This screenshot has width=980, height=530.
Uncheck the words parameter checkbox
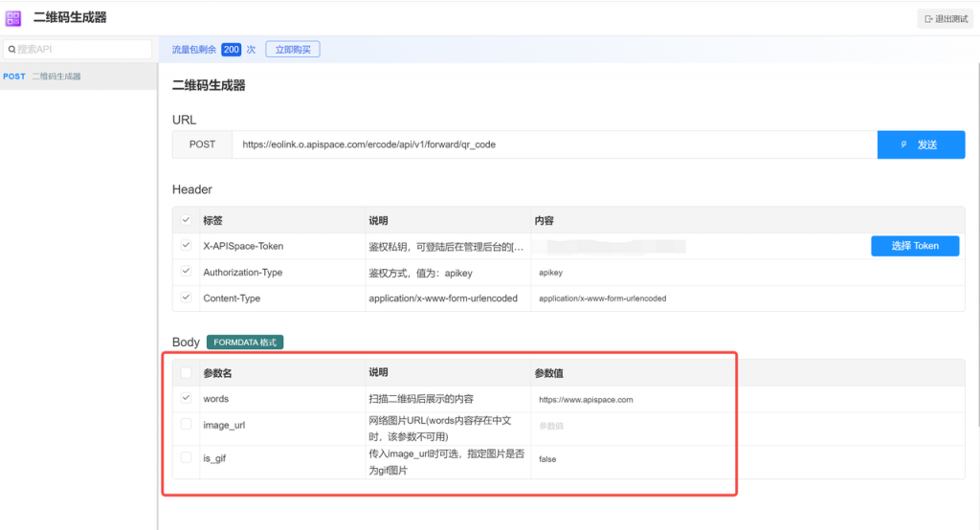coord(186,398)
